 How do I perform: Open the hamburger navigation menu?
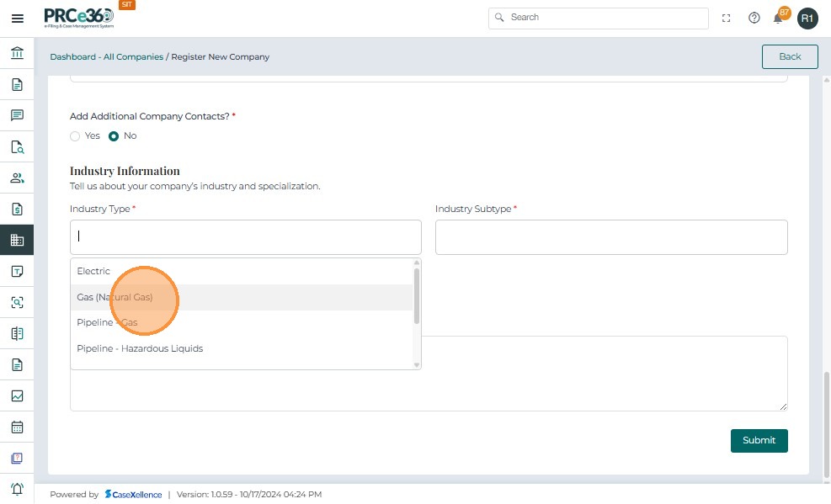pyautogui.click(x=17, y=19)
